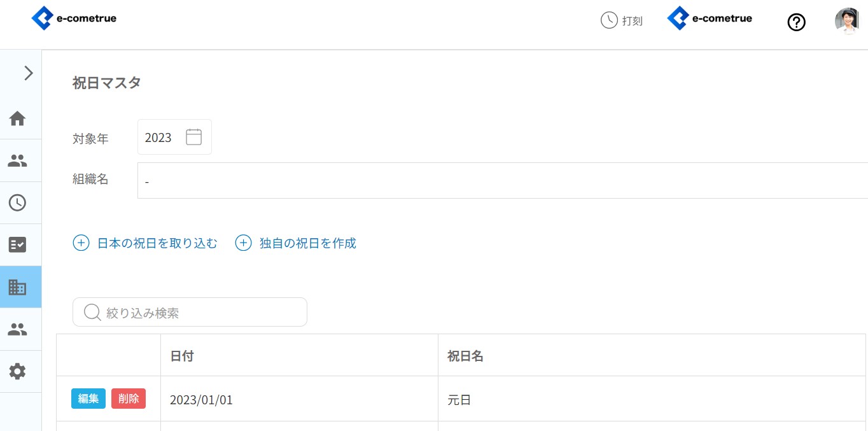868x431 pixels.
Task: Open the checklist approvals icon in sidebar
Action: pyautogui.click(x=17, y=245)
